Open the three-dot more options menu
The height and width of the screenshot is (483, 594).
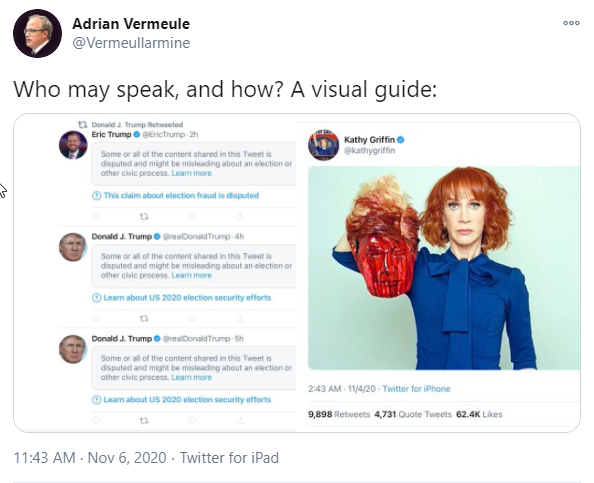[571, 23]
